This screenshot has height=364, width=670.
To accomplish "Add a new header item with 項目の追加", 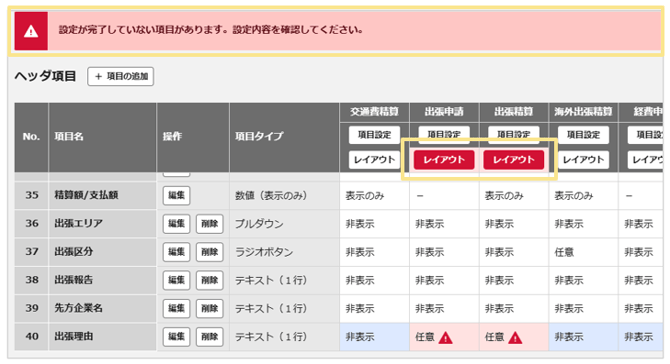I will coord(120,76).
